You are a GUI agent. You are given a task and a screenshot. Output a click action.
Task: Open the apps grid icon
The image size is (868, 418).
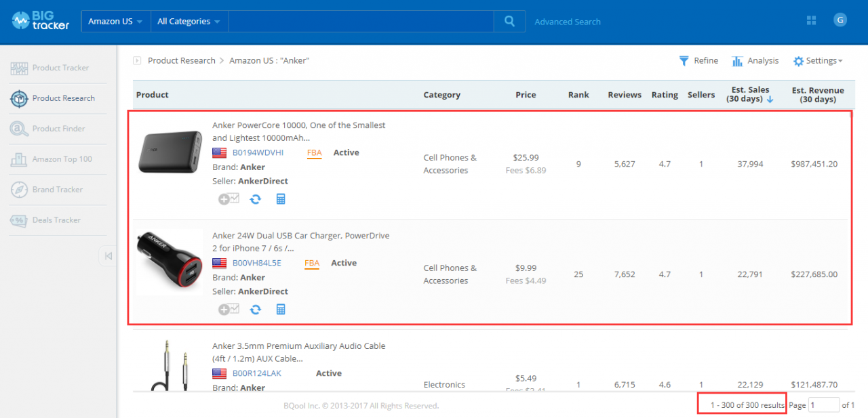(x=811, y=20)
